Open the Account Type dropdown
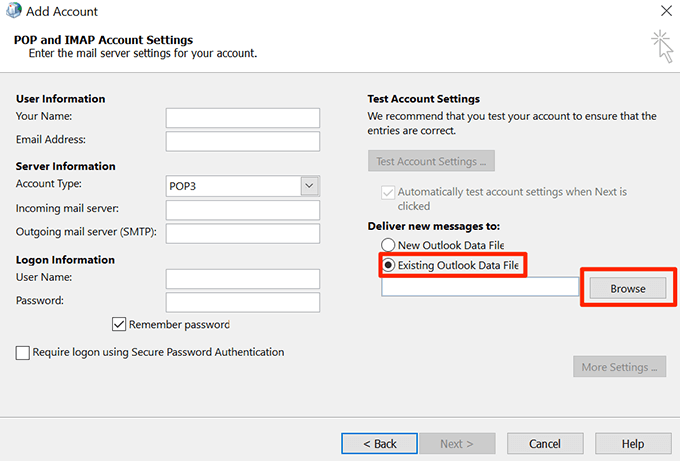Viewport: 680px width, 461px height. (x=309, y=186)
